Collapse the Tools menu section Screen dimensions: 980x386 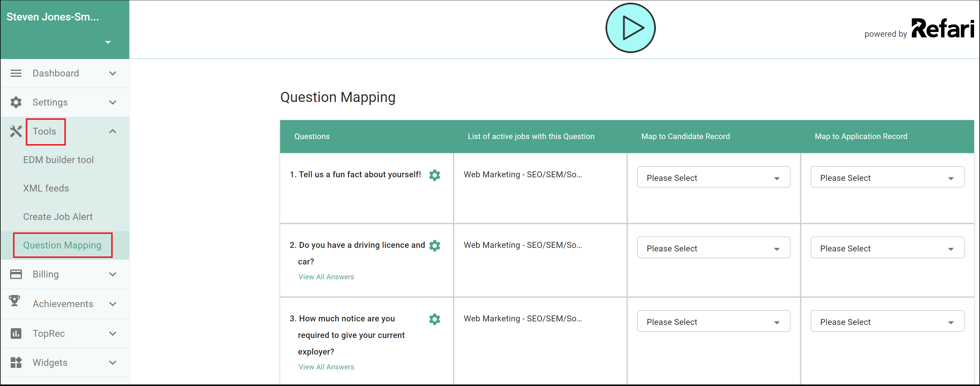coord(113,131)
